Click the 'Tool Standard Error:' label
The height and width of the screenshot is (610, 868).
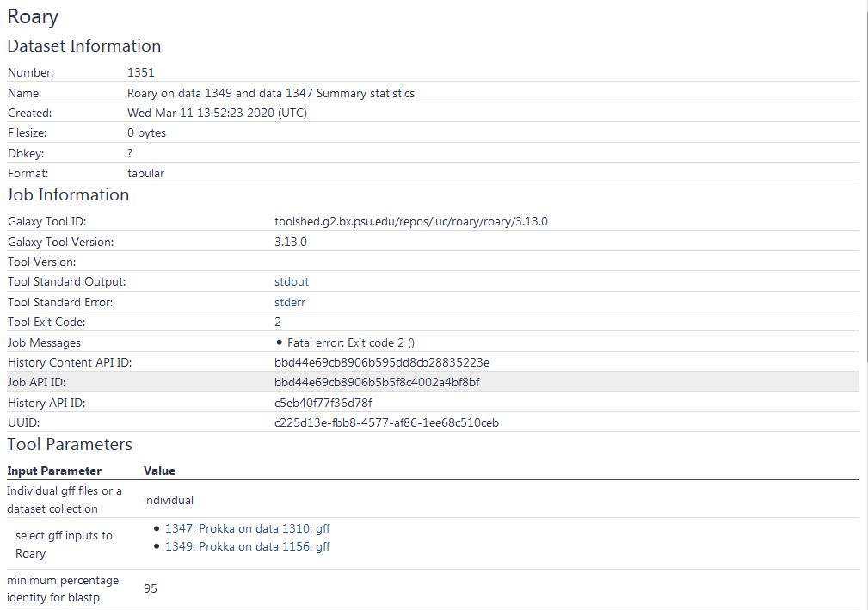point(59,302)
